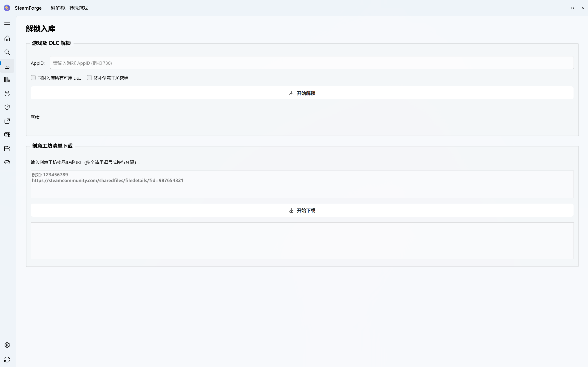Select the download/unlock sidebar tab

pos(7,66)
